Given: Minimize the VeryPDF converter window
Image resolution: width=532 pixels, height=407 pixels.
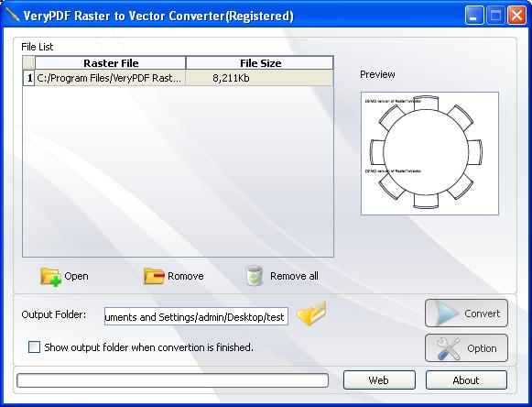Looking at the screenshot, I should [474, 16].
